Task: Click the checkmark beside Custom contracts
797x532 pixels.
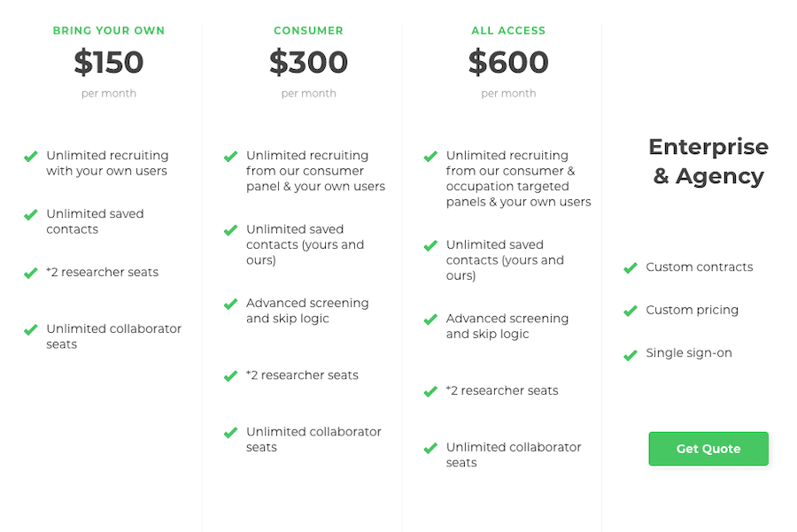Action: 630,267
